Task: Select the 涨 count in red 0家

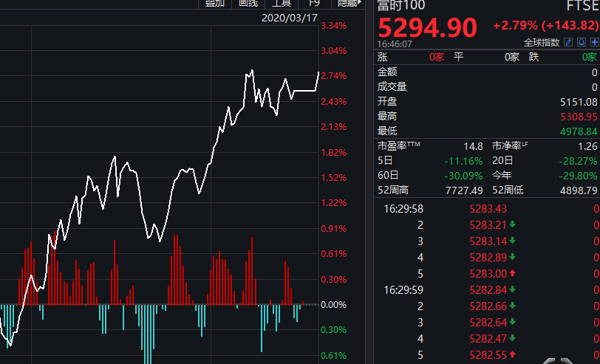Action: (x=437, y=58)
